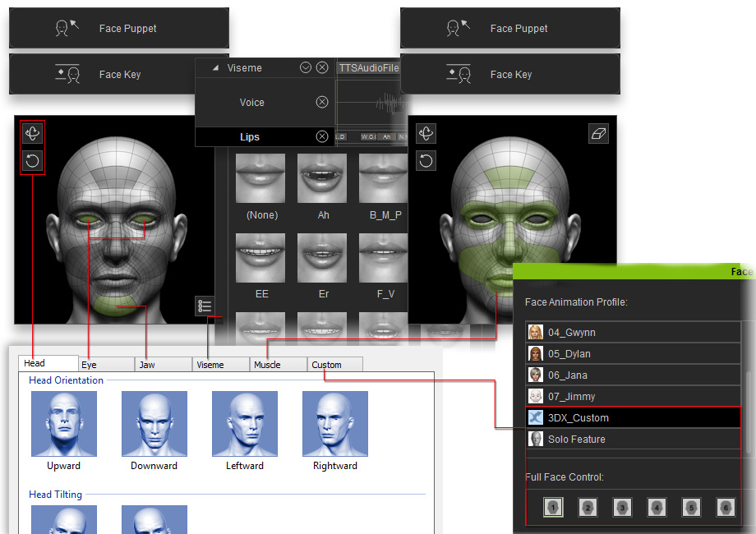Choose the Er lip shape thumbnail
Screen dimensions: 756x534
click(x=322, y=258)
